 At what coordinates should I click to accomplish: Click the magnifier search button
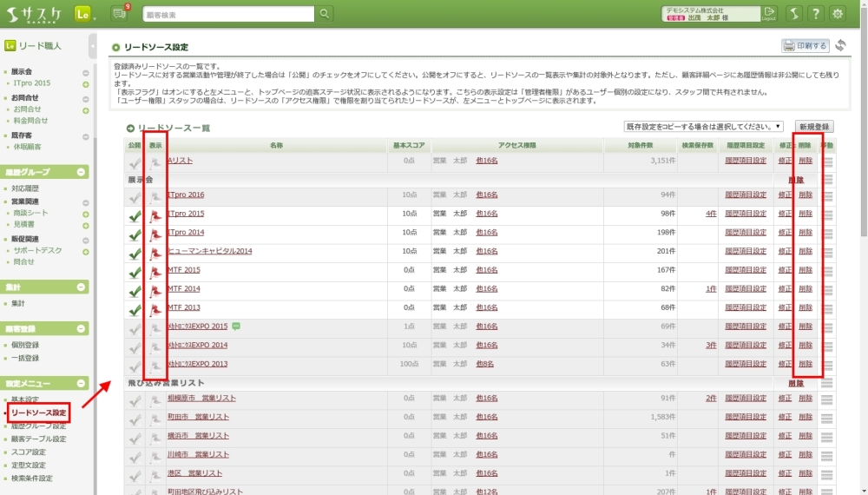pos(324,13)
